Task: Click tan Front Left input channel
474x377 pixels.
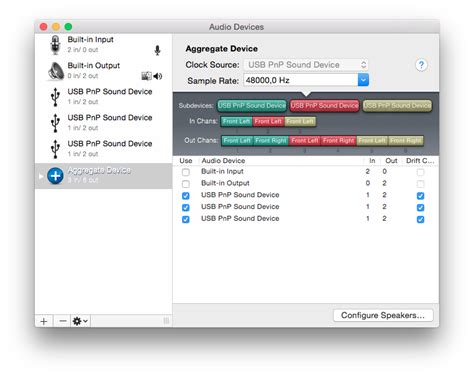Action: (x=300, y=121)
